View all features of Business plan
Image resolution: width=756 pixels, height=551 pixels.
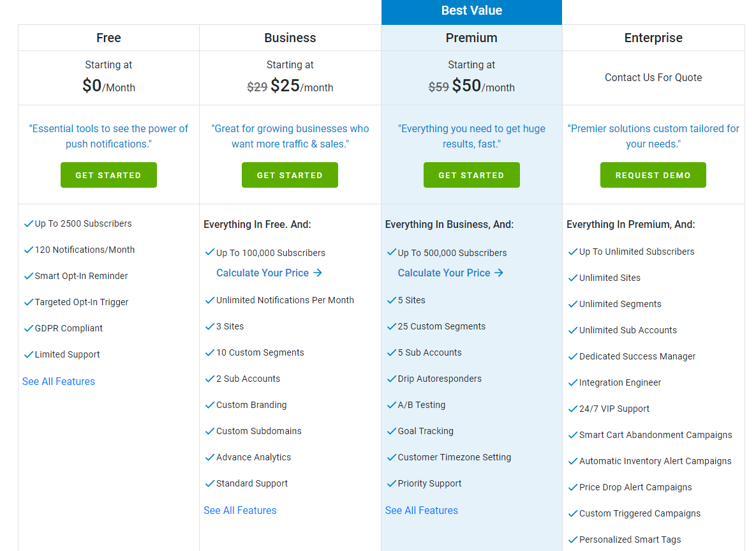pos(240,510)
